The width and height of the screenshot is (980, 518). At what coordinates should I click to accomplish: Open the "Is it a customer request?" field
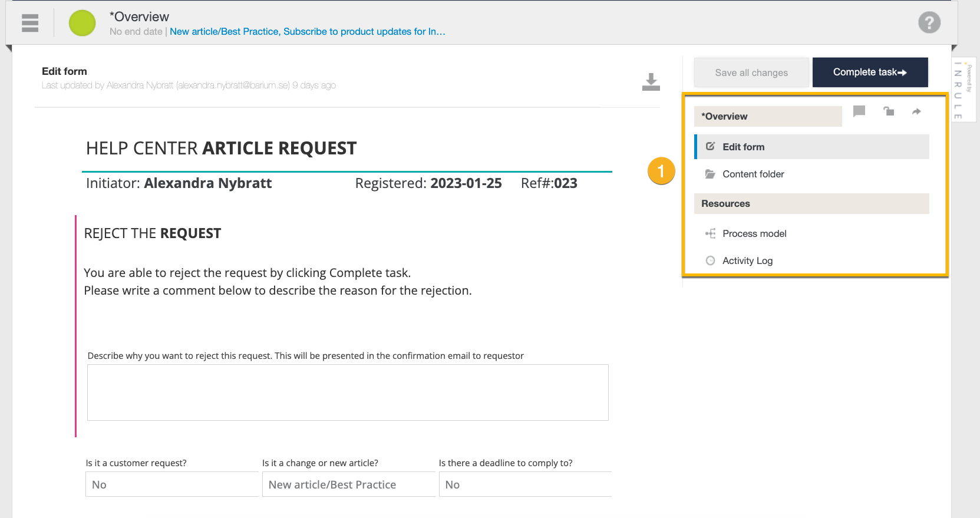click(x=171, y=484)
